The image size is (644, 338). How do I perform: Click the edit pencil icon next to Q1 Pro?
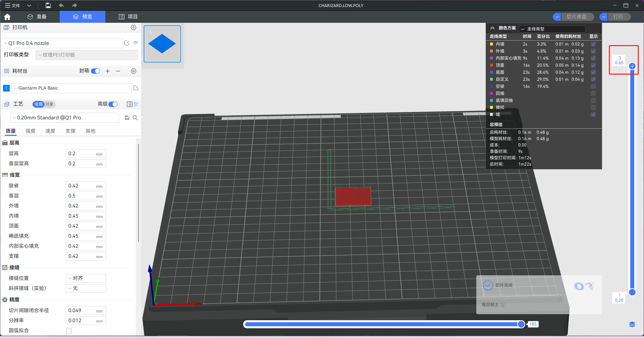click(x=126, y=43)
